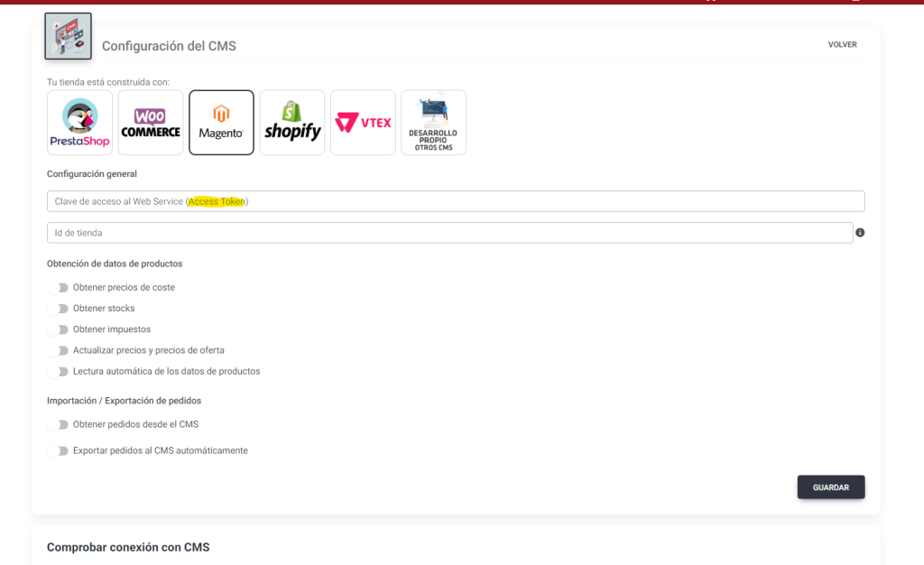Click the info icon beside Id de tienda

point(860,233)
